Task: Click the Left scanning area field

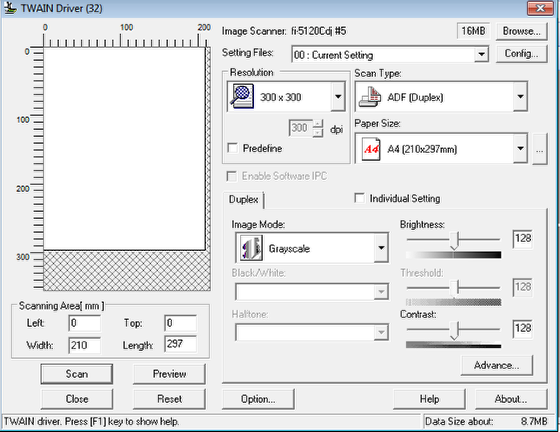Action: (84, 323)
